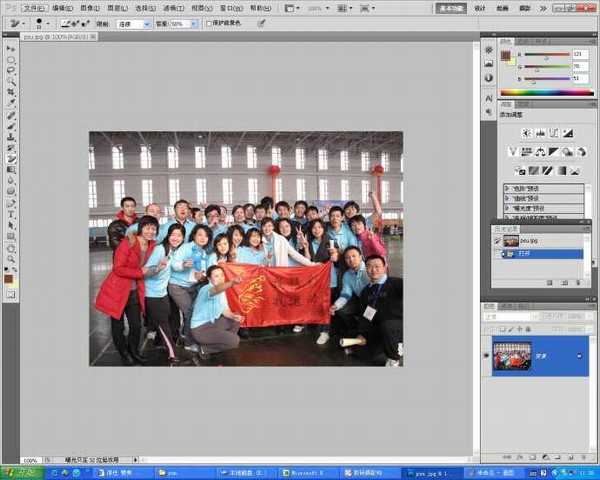
Task: Click the tablet pressure icon in options bar
Action: 261,23
